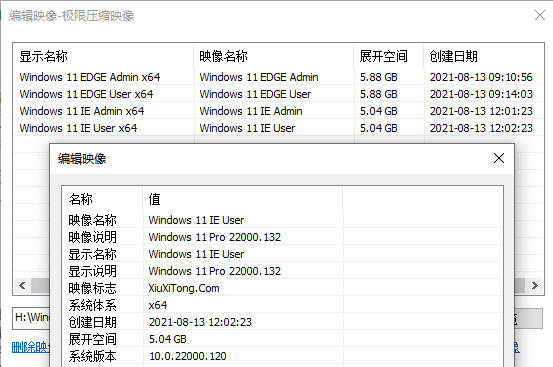Image resolution: width=553 pixels, height=367 pixels.
Task: Click date 2021-08-13 09:10:56
Action: (481, 77)
